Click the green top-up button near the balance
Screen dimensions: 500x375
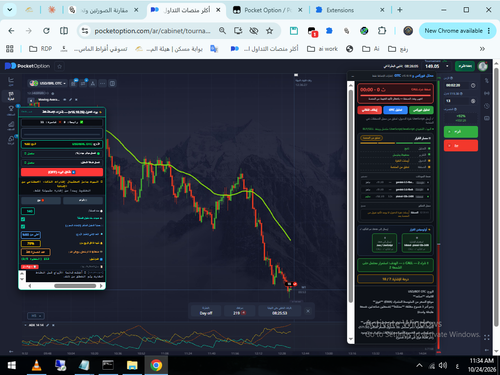point(465,66)
